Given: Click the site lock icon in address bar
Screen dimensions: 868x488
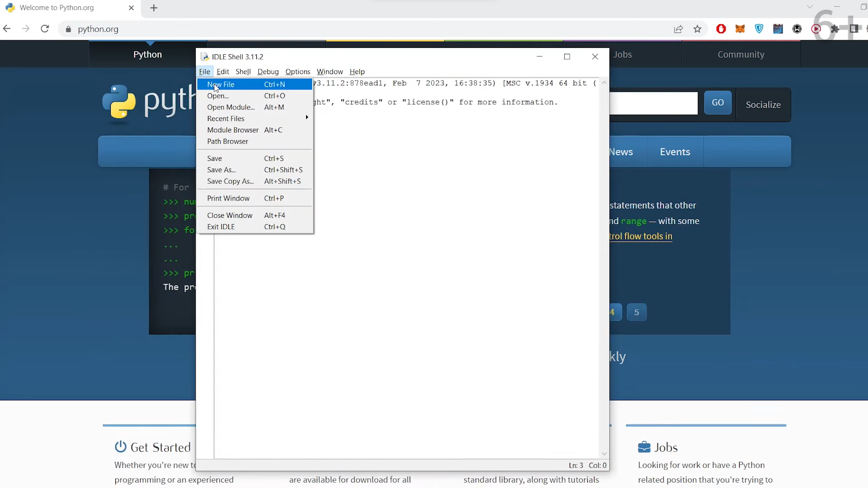Looking at the screenshot, I should pos(68,29).
